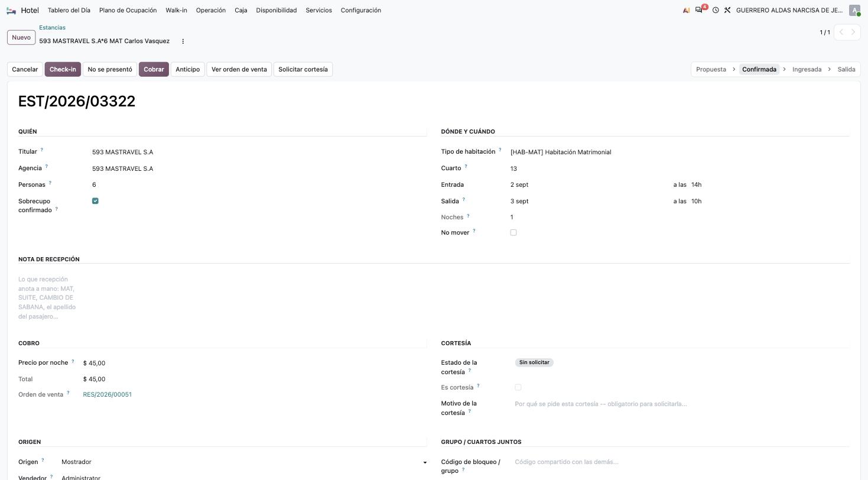Show help tooltip for Agencia
The width and height of the screenshot is (868, 480).
pyautogui.click(x=47, y=167)
